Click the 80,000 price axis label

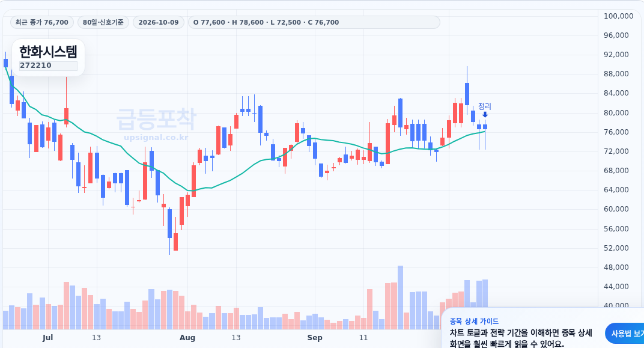point(616,112)
